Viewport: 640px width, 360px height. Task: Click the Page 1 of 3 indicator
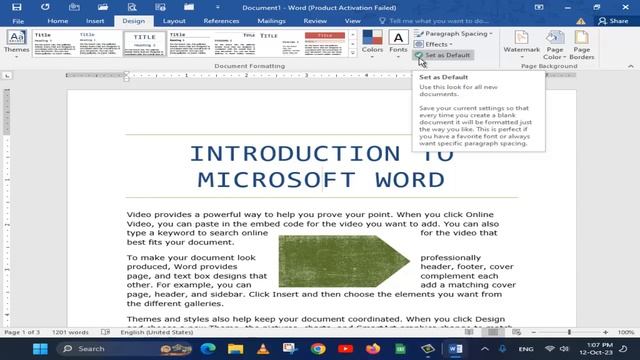(22, 332)
